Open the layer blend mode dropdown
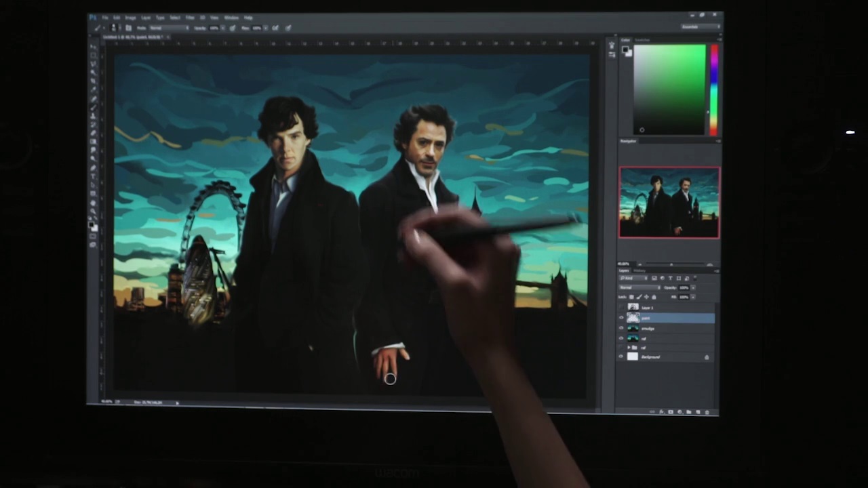 640,287
